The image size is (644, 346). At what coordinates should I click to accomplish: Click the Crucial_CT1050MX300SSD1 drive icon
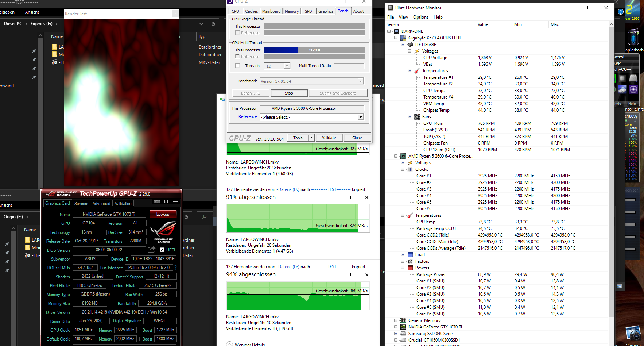pos(403,340)
